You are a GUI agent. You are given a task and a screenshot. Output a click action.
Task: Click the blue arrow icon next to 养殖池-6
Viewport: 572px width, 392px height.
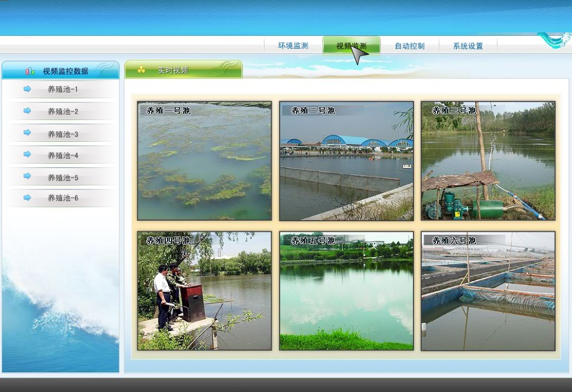27,198
